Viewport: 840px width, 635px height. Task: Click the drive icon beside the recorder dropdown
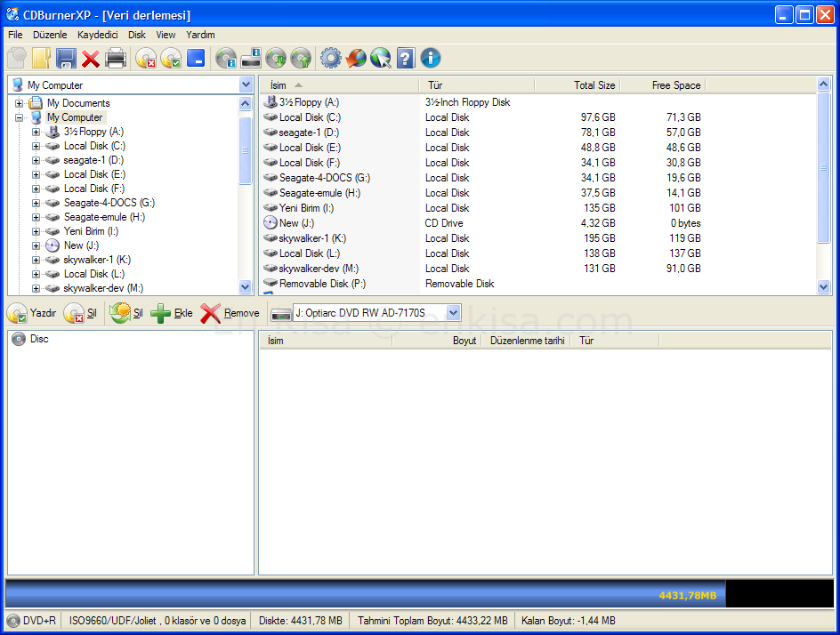point(280,314)
